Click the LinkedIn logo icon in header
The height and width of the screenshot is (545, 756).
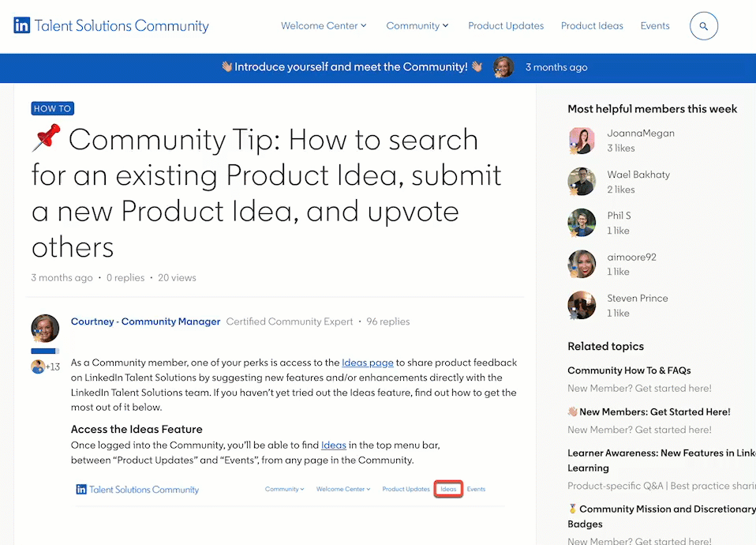[x=21, y=25]
